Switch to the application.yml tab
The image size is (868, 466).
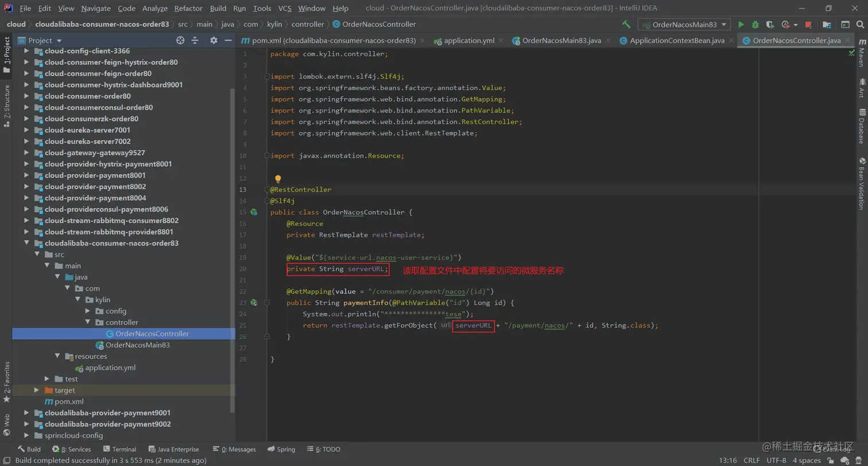click(468, 41)
